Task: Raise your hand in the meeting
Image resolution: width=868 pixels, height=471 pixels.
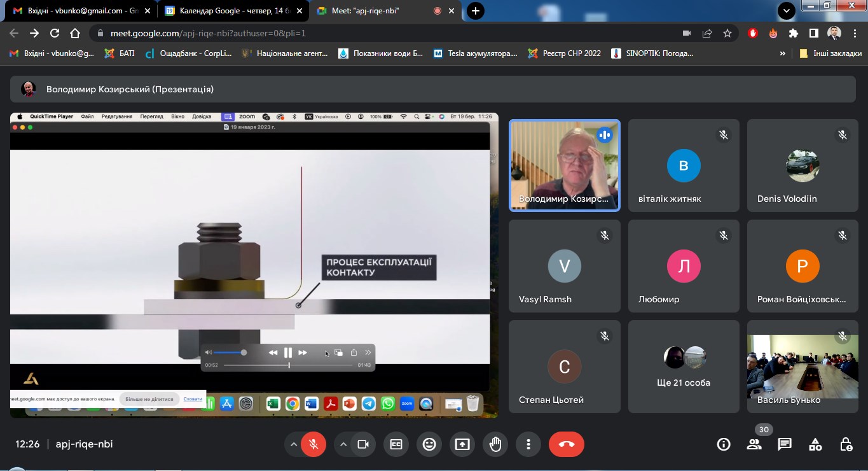Action: coord(495,444)
